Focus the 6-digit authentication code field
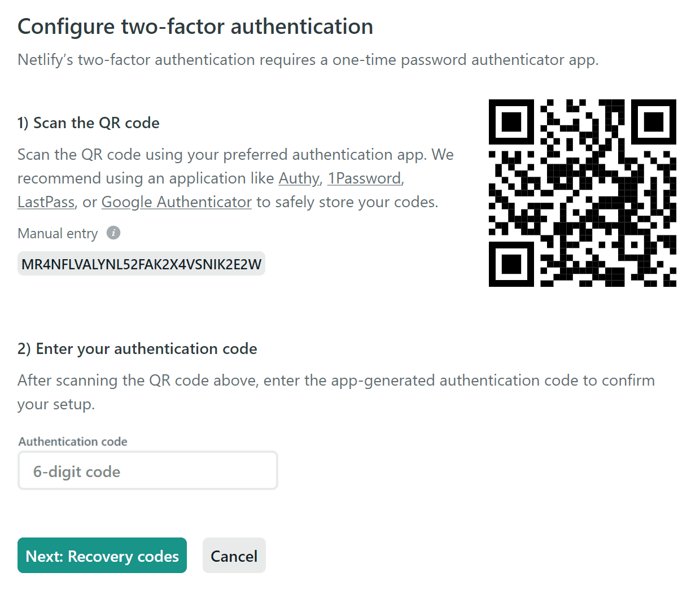700x590 pixels. [148, 471]
